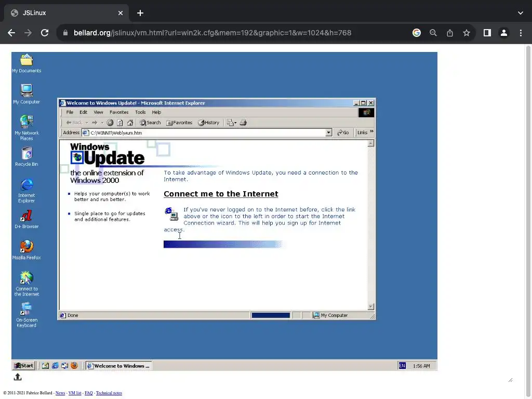532x399 pixels.
Task: Open the Tools menu
Action: tap(140, 112)
